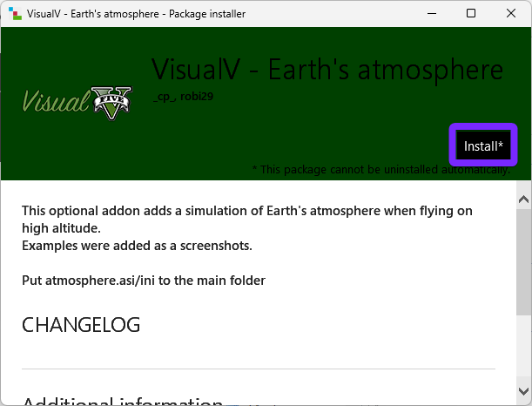532x406 pixels.
Task: Click the package installer app icon in title bar
Action: (x=15, y=14)
